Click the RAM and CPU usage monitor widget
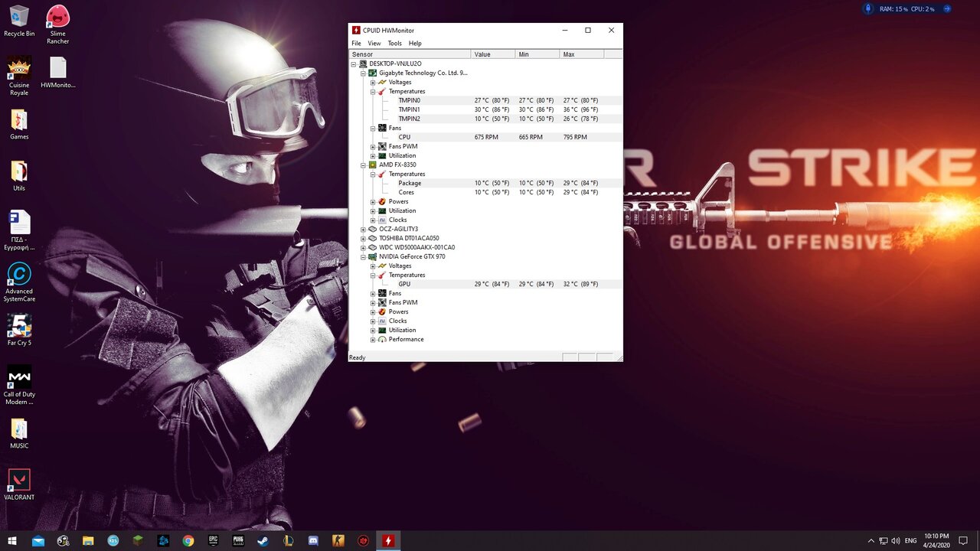 907,9
